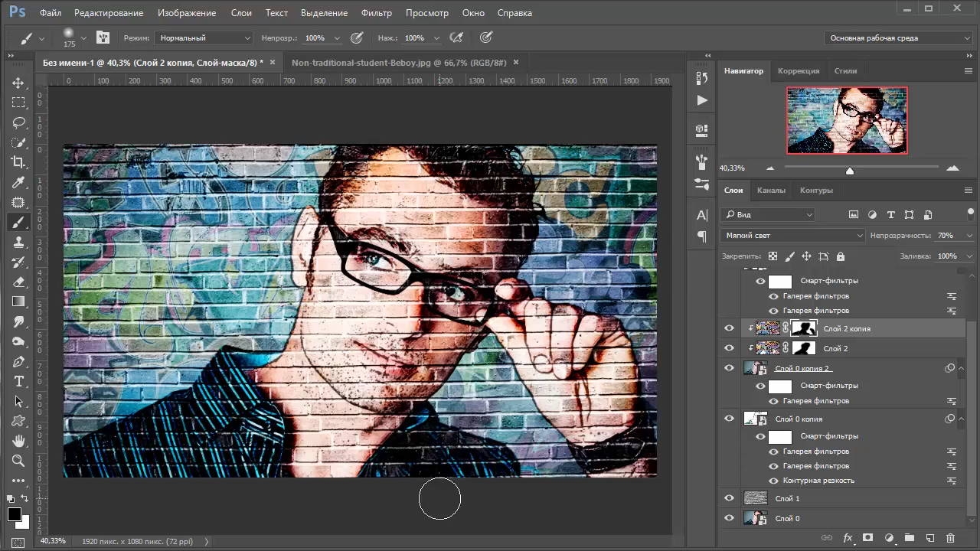Close the Без имени-1 document tab

pyautogui.click(x=273, y=62)
